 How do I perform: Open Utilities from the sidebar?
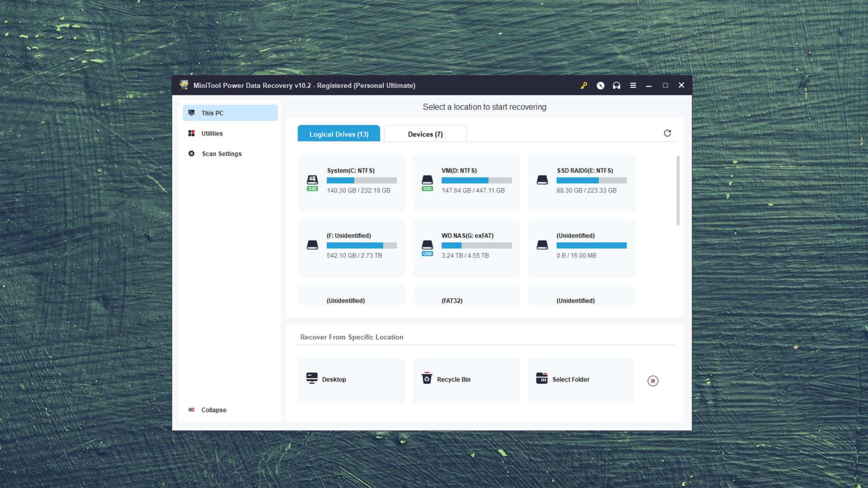pyautogui.click(x=212, y=133)
